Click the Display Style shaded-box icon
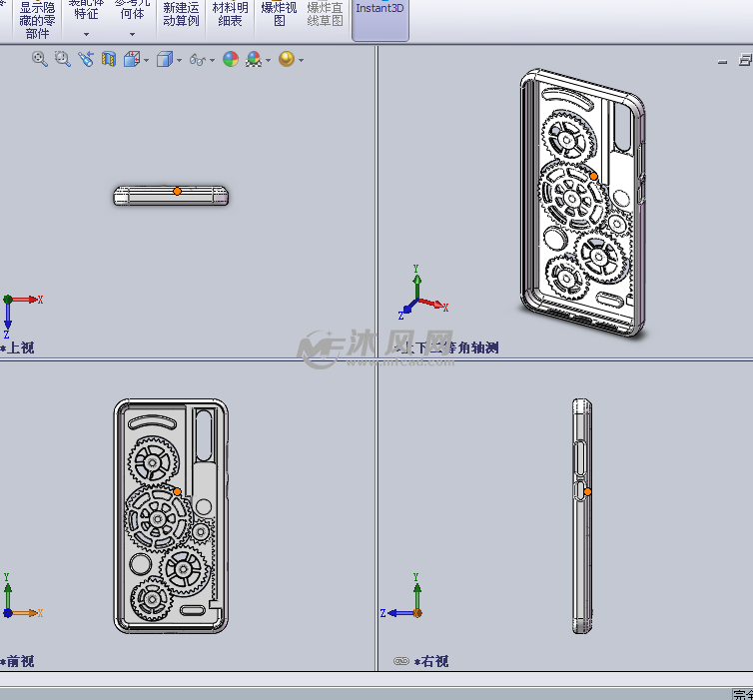The width and height of the screenshot is (753, 700). pyautogui.click(x=165, y=59)
